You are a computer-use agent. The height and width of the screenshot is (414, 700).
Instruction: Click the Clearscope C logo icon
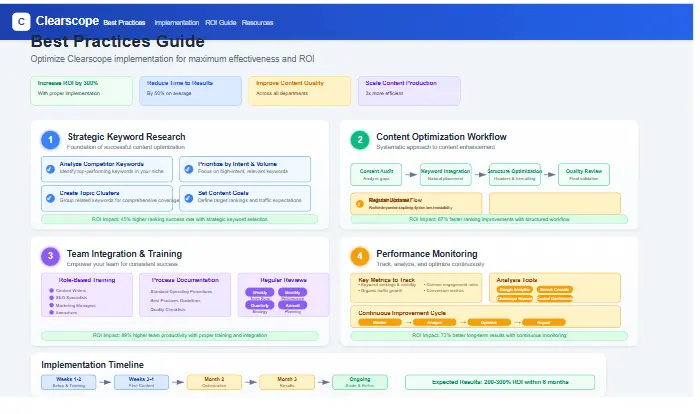click(x=21, y=21)
